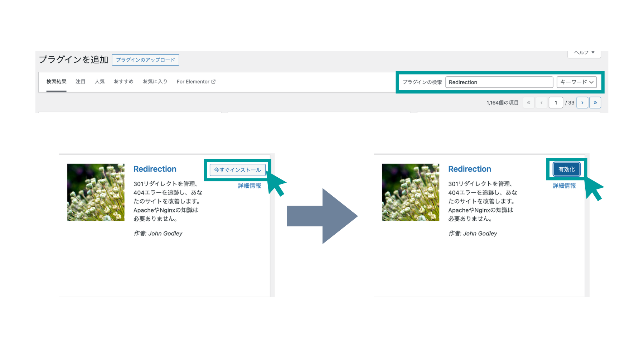Open the ヘルプ dropdown tab

click(x=584, y=54)
